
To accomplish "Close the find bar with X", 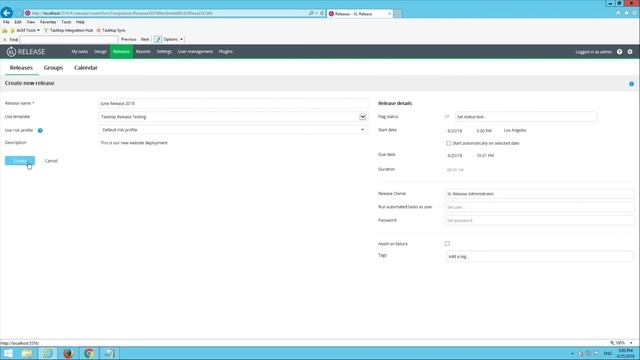I will pos(4,40).
